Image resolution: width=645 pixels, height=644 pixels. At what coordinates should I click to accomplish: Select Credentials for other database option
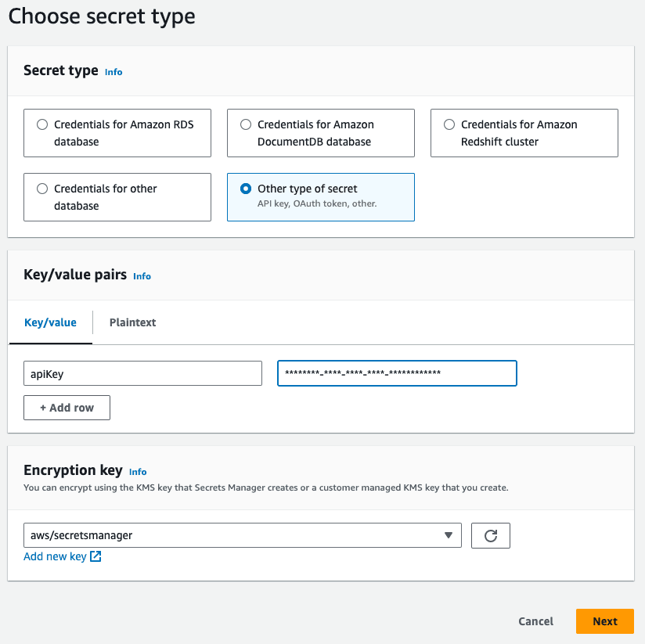click(42, 189)
